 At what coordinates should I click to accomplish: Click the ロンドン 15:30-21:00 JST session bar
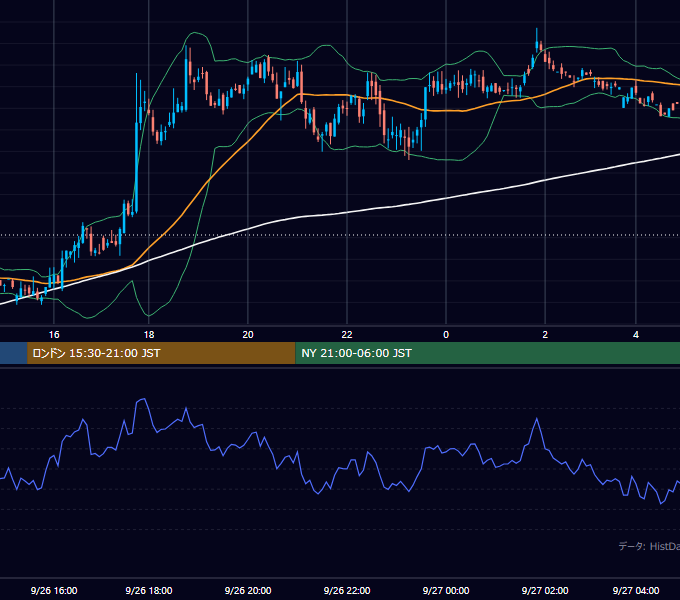point(161,353)
